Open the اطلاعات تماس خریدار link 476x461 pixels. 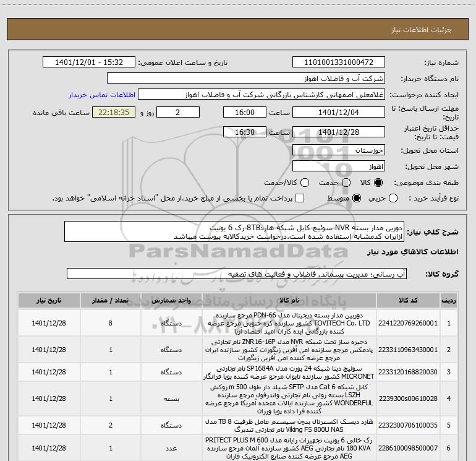point(102,95)
